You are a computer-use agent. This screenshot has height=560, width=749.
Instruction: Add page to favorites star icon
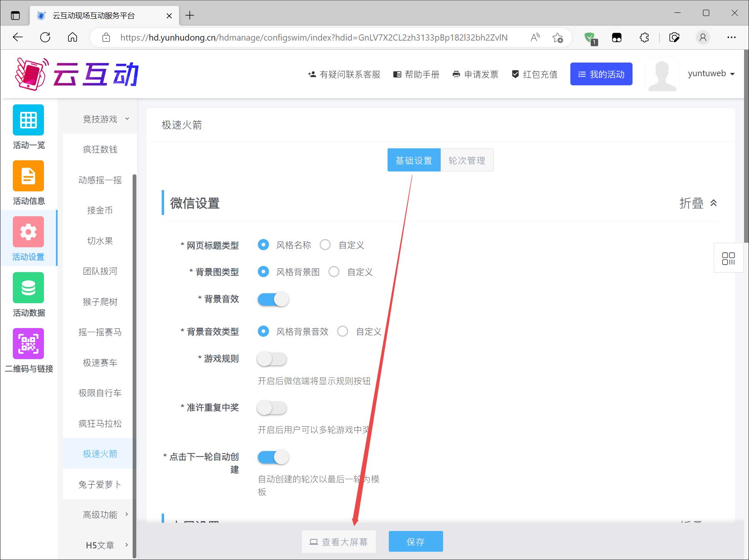click(x=558, y=38)
